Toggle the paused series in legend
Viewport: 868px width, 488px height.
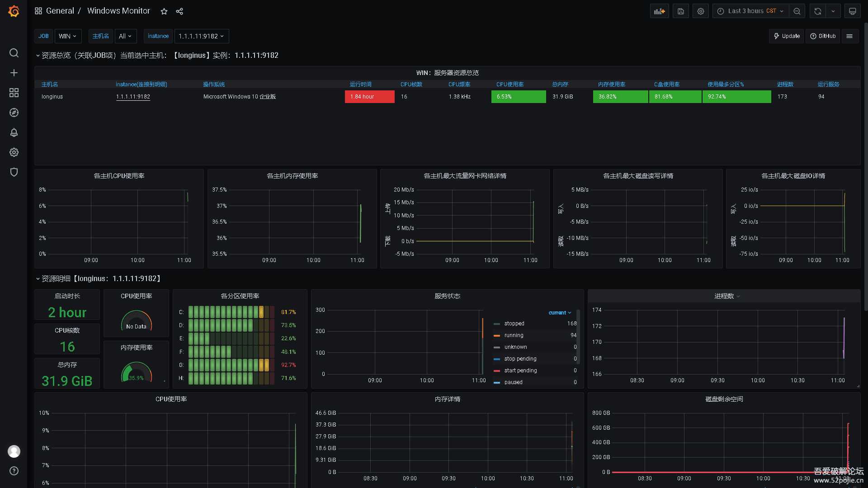point(513,382)
